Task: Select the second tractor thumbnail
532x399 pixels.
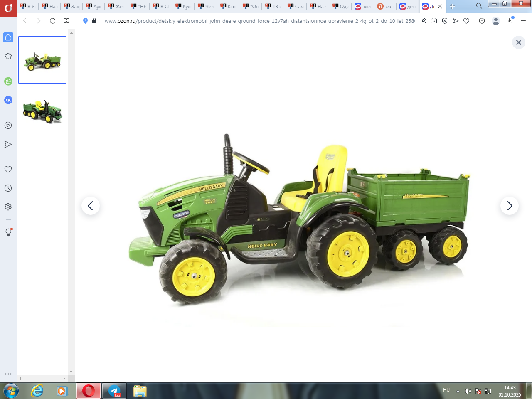Action: [x=42, y=111]
